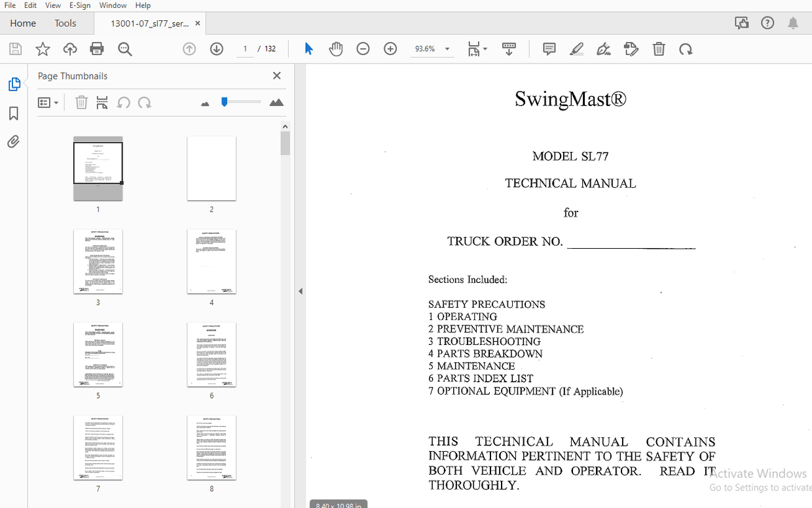The height and width of the screenshot is (508, 812).
Task: Open the thumbnail options menu in Page Thumbnails
Action: 48,102
